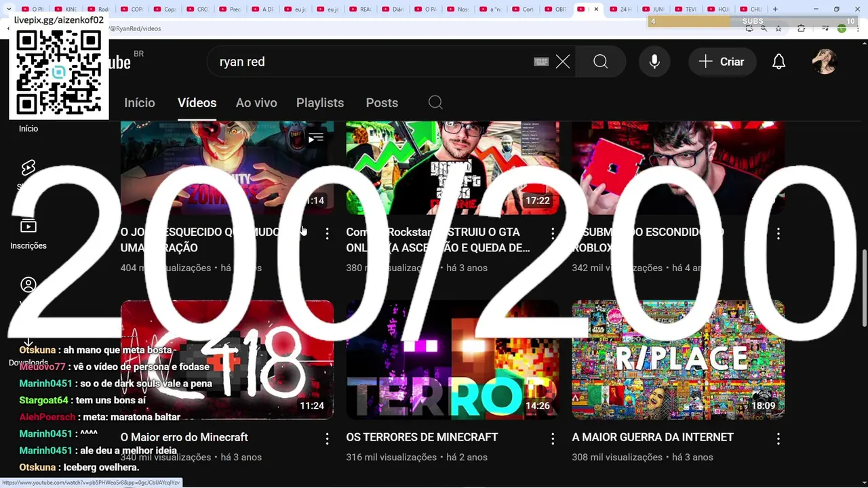Open Inscrições in the left sidebar
The image size is (868, 488).
[28, 234]
